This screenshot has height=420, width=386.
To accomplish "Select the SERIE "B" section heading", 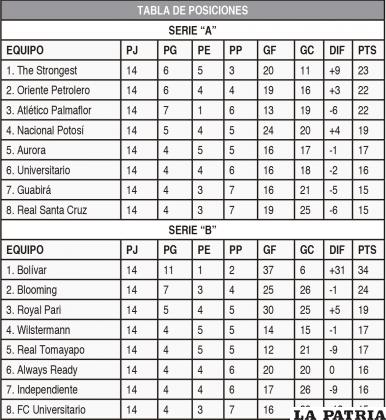I will tap(192, 230).
